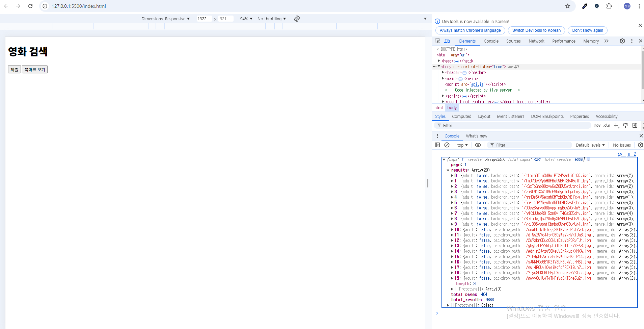The image size is (644, 329).
Task: Switch to the Memory tab
Action: coord(591,41)
